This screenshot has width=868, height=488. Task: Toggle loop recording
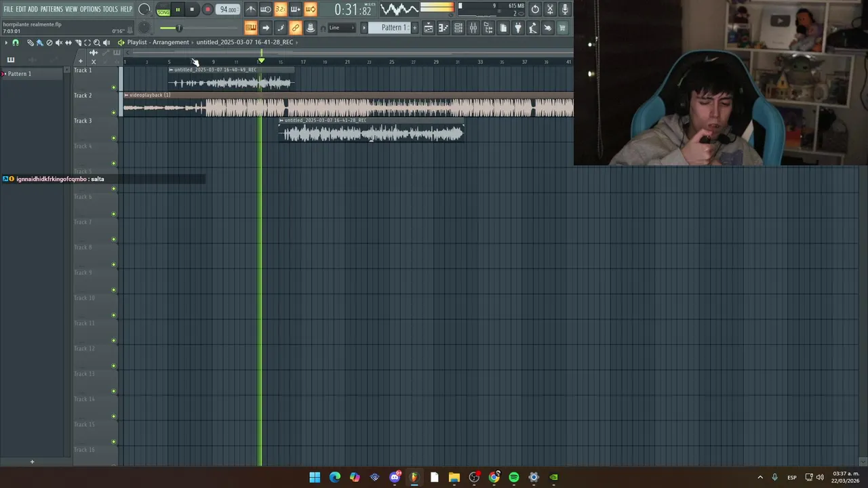click(x=311, y=9)
